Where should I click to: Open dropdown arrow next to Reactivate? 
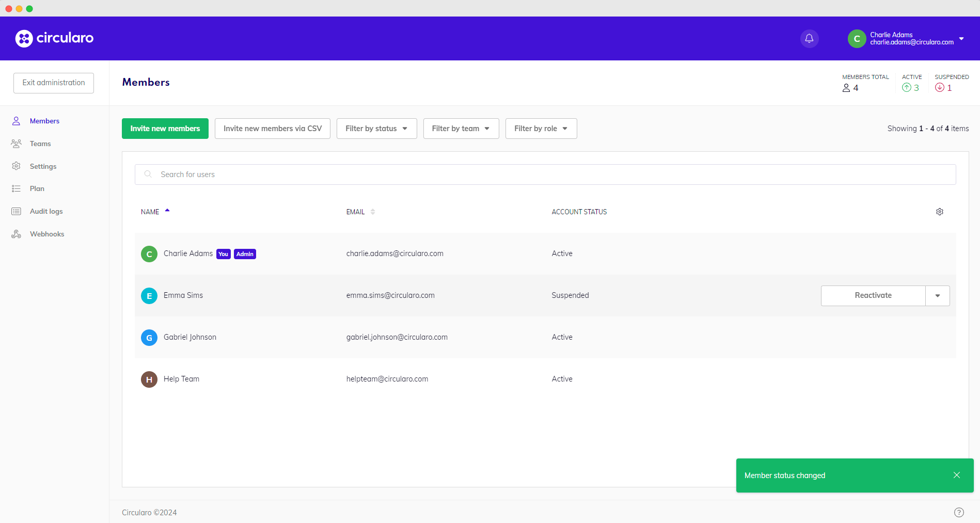point(937,296)
